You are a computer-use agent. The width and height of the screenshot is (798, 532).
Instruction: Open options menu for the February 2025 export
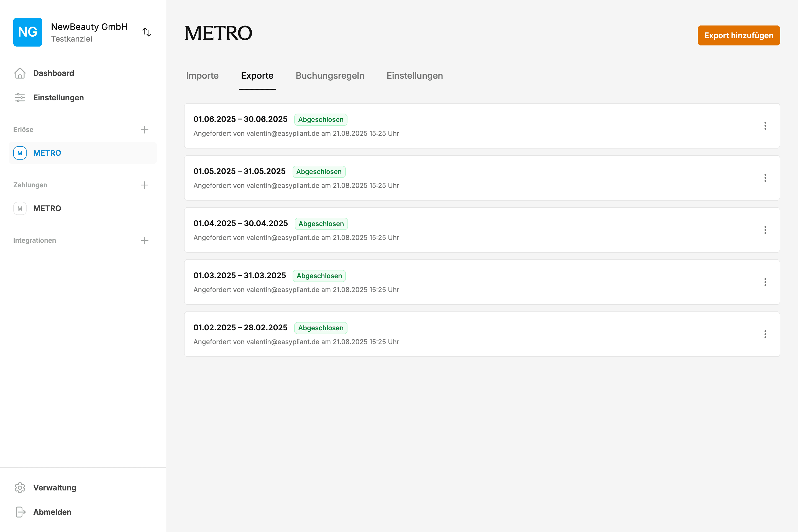[765, 334]
